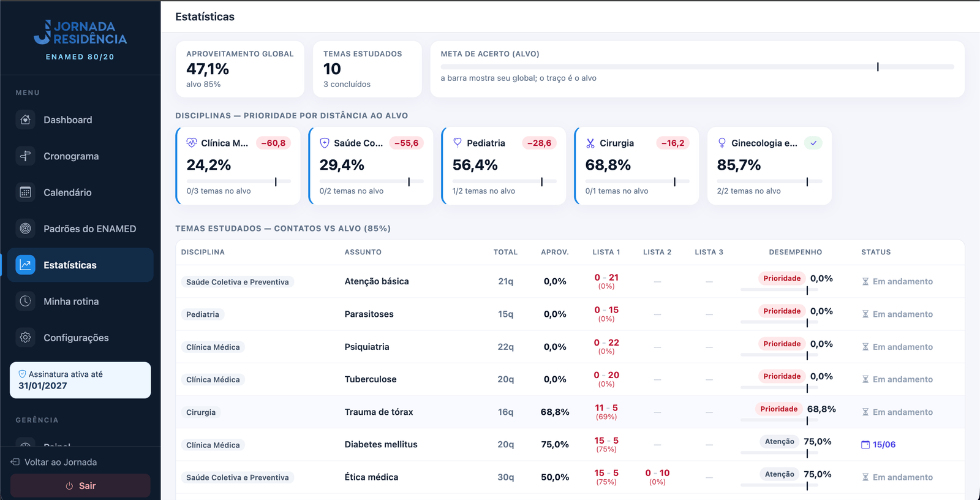Click the Tuberculose subject cell
The width and height of the screenshot is (980, 500).
pos(371,379)
